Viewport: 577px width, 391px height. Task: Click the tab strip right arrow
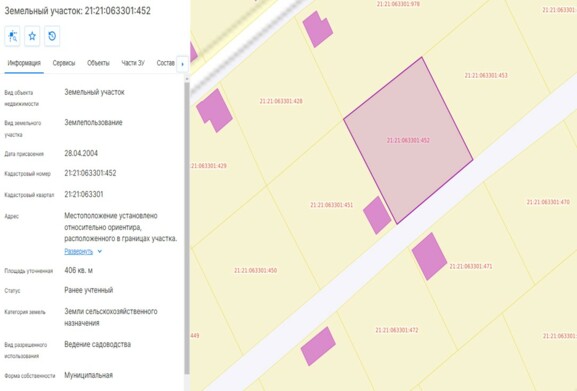(x=183, y=64)
